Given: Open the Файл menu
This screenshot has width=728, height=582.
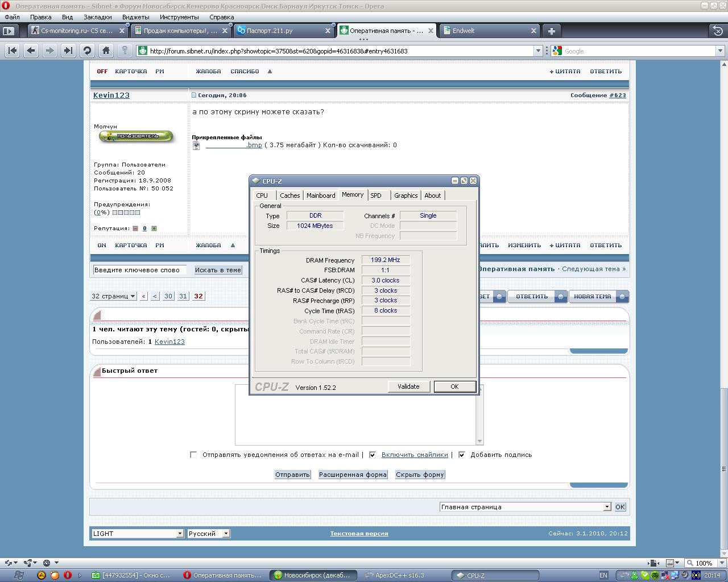Looking at the screenshot, I should 12,17.
